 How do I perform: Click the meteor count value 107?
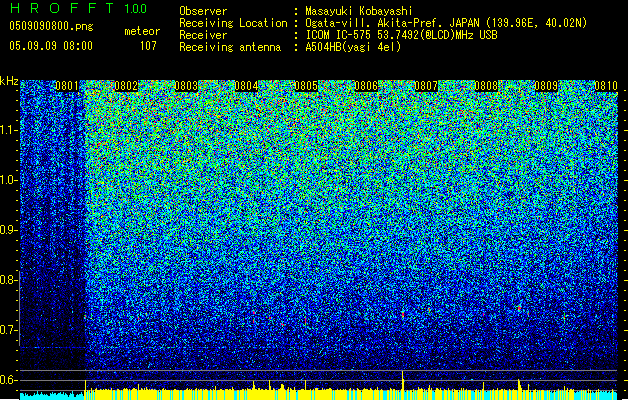[148, 46]
